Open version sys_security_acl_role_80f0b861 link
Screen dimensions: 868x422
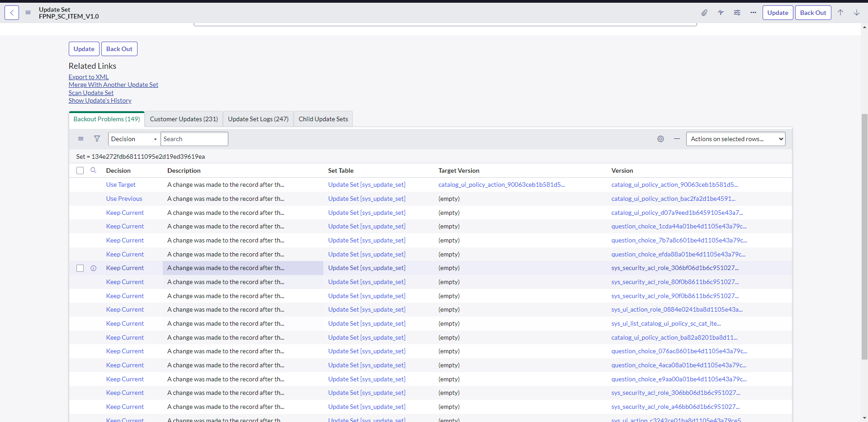point(675,282)
